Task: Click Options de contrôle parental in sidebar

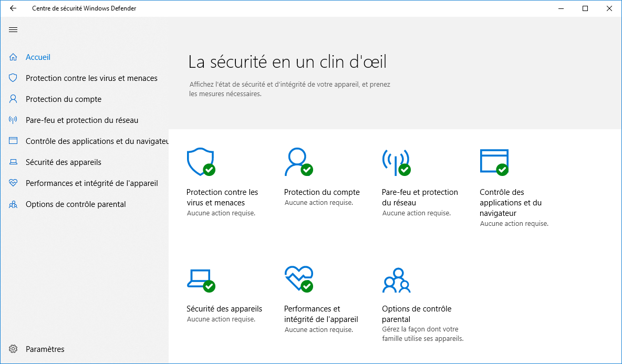Action: (76, 204)
